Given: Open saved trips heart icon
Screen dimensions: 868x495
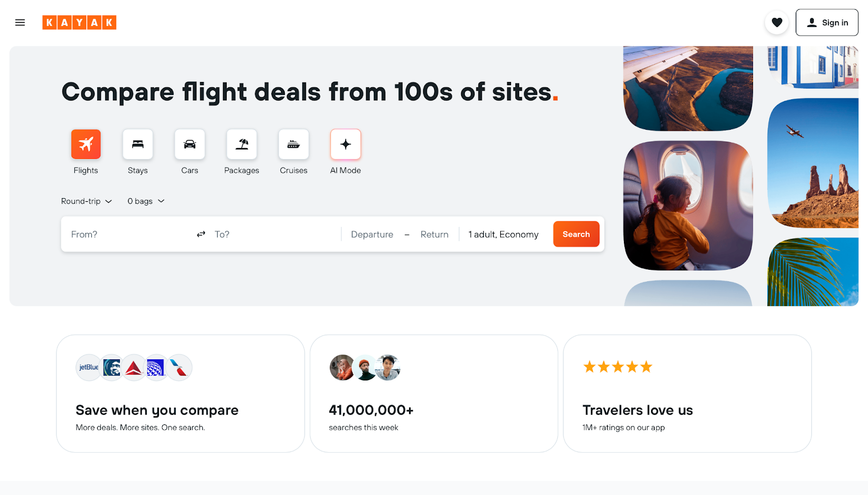Looking at the screenshot, I should pyautogui.click(x=776, y=22).
